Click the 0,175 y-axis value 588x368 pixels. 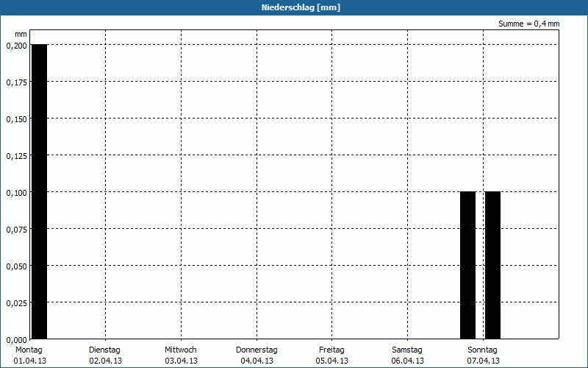[x=16, y=82]
